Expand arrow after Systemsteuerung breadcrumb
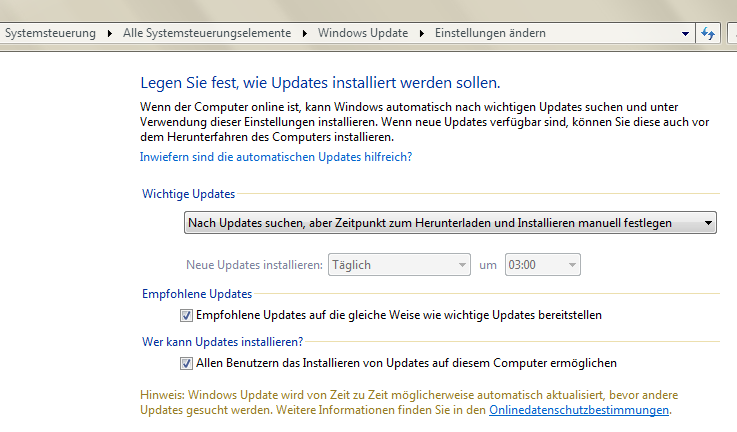The image size is (737, 432). [110, 34]
